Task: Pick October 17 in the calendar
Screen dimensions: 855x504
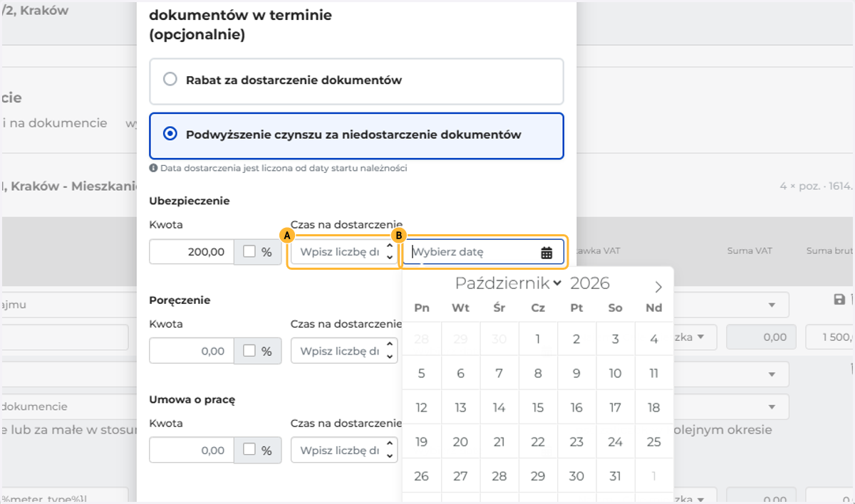Action: point(616,408)
